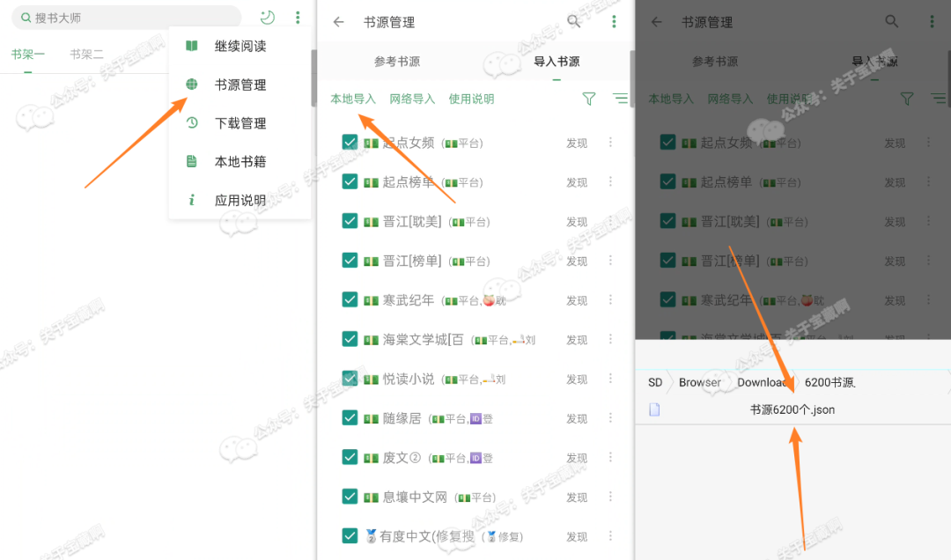Switch to 书架二 tab
Screen dimensions: 951x560
pos(86,55)
